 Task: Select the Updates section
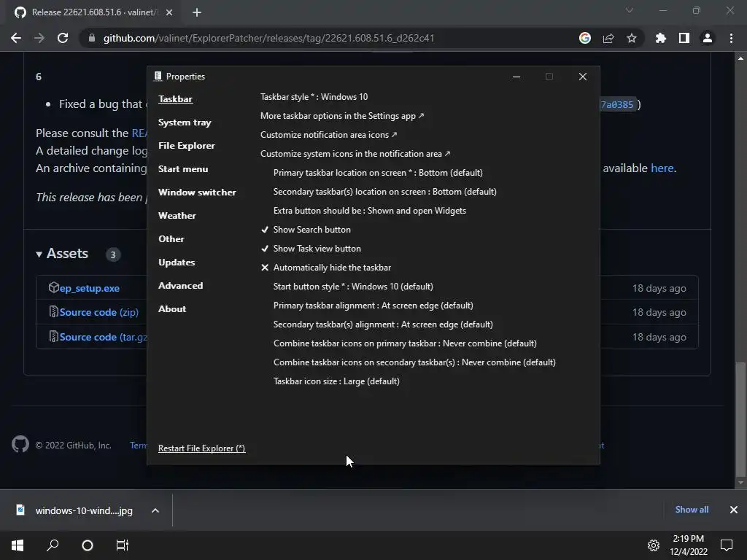(x=177, y=262)
